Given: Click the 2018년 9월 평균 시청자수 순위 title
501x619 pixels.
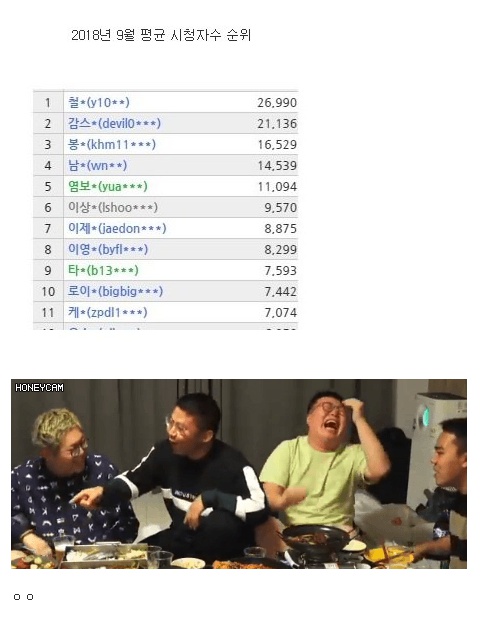Looking at the screenshot, I should (161, 35).
